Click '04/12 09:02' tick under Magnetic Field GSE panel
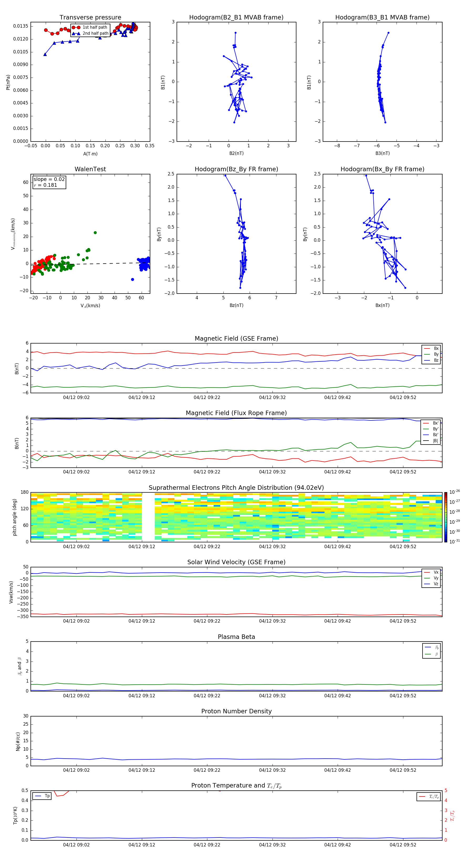473x868 pixels. 76,398
